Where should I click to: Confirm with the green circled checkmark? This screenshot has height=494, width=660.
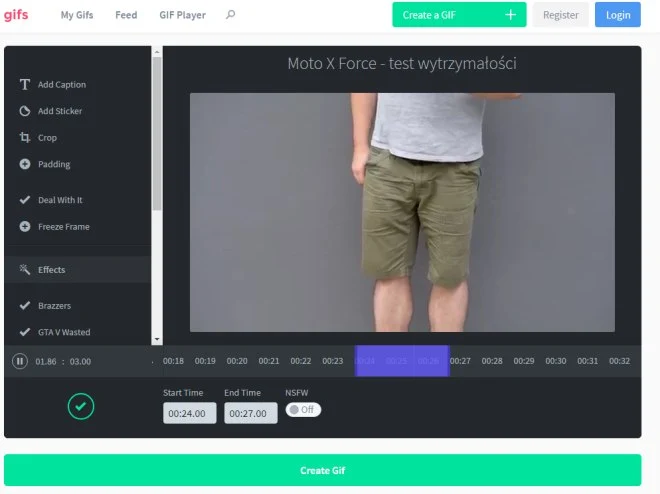tap(81, 406)
